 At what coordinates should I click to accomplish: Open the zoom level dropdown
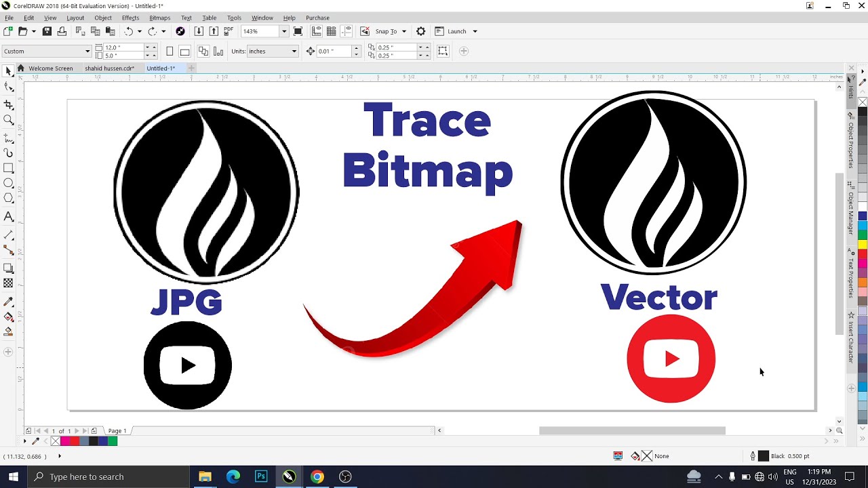284,31
